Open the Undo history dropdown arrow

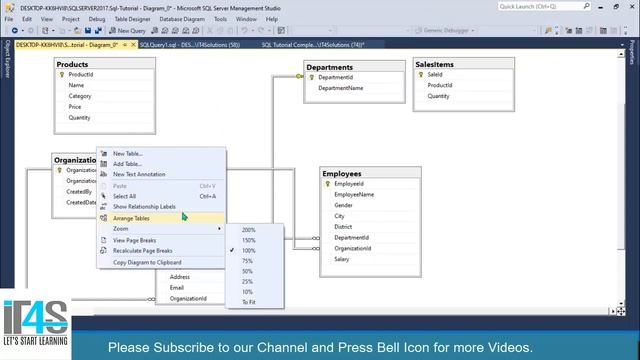pyautogui.click(x=252, y=31)
